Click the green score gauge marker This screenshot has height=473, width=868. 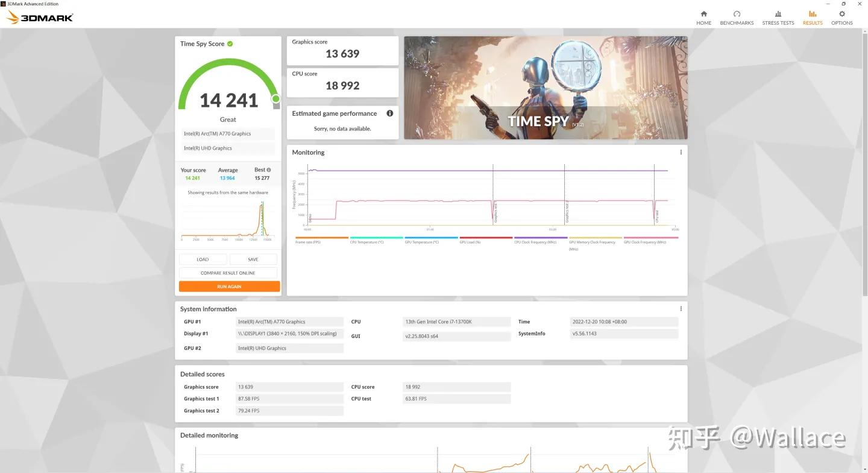pyautogui.click(x=275, y=98)
